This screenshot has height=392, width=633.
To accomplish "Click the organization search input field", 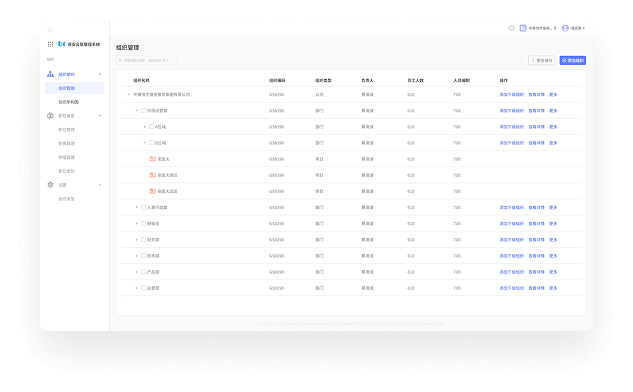I will [147, 61].
